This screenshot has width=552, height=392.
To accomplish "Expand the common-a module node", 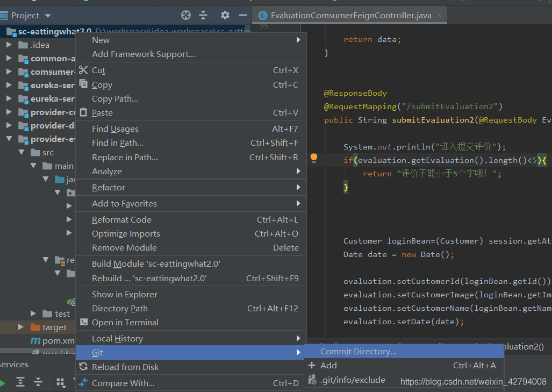I will [x=9, y=58].
